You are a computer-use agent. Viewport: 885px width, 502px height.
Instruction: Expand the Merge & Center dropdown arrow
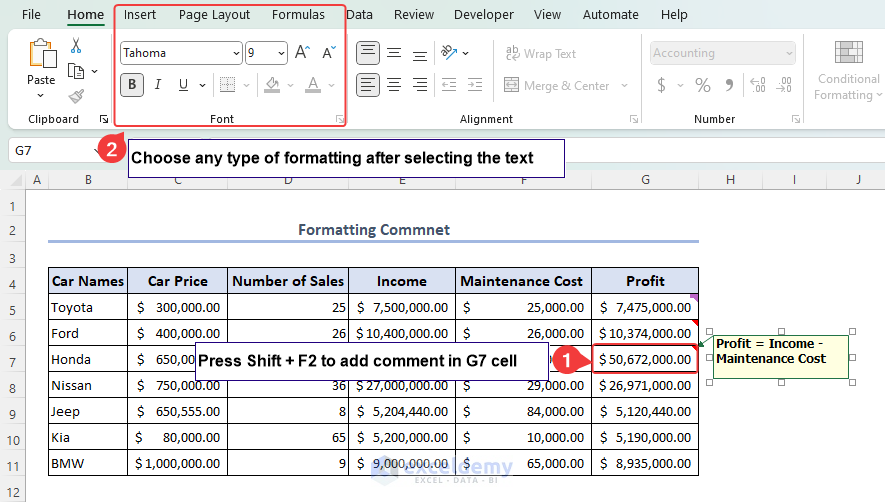point(624,86)
